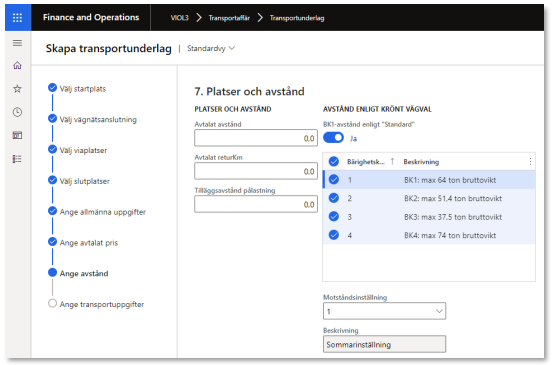The height and width of the screenshot is (365, 553).
Task: Go to Home via house icon
Action: (17, 66)
